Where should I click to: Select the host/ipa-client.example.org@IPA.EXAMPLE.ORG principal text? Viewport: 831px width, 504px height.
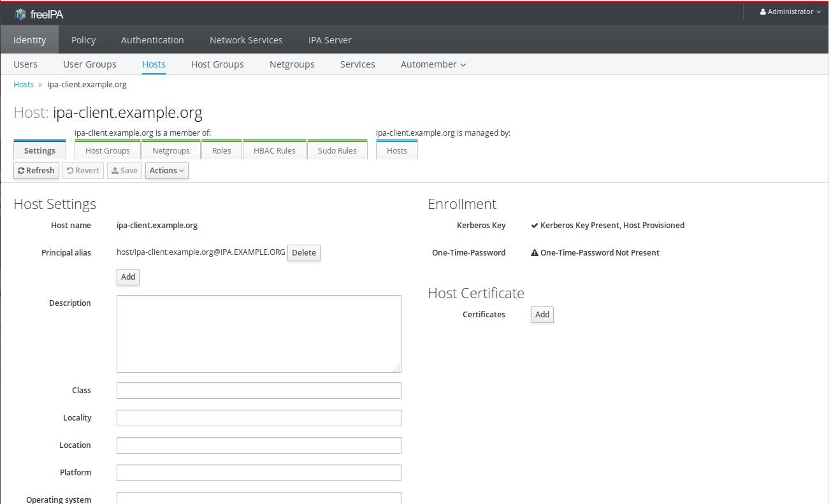tap(201, 252)
